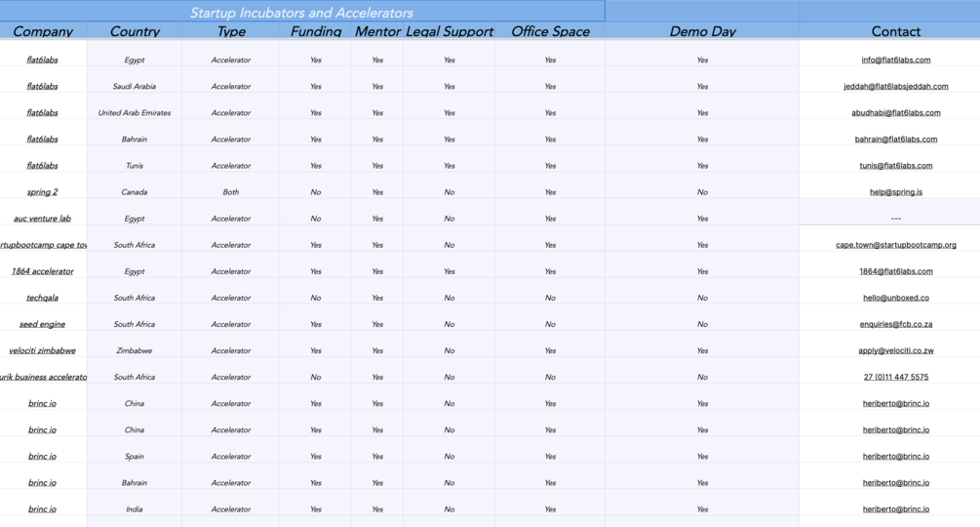Image resolution: width=980 pixels, height=527 pixels.
Task: Click the hello@unboxed.co email link
Action: 895,298
